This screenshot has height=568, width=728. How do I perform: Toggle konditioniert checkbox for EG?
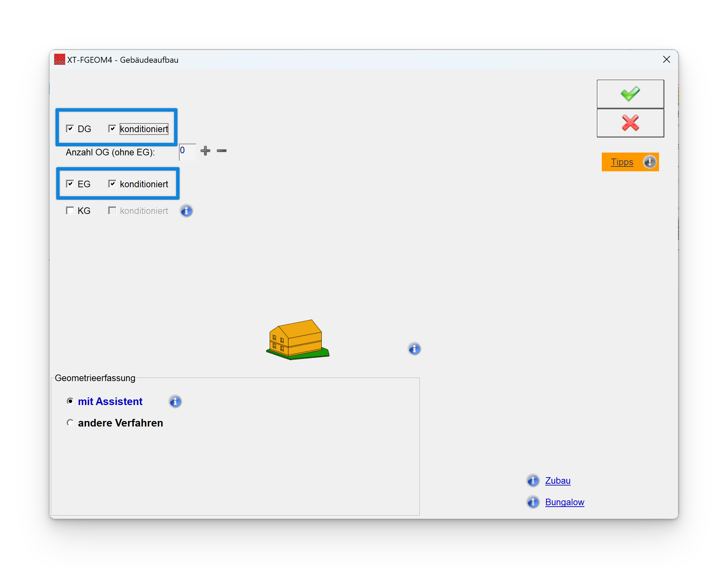[x=112, y=184]
